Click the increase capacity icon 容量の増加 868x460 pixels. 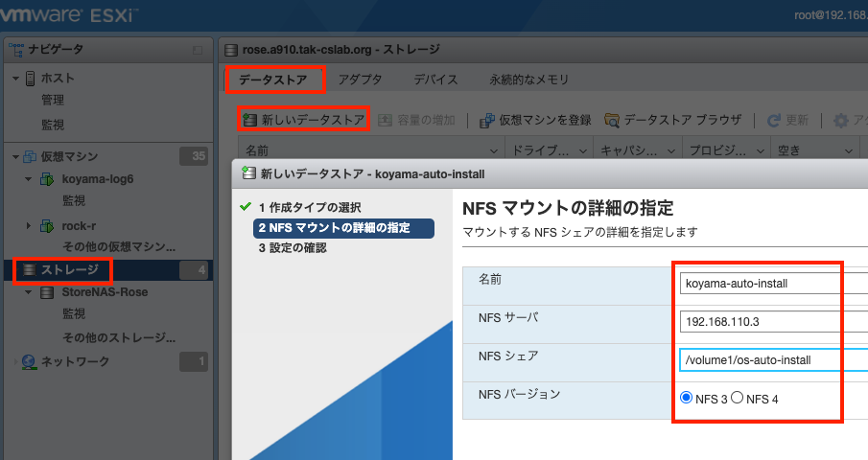(386, 120)
